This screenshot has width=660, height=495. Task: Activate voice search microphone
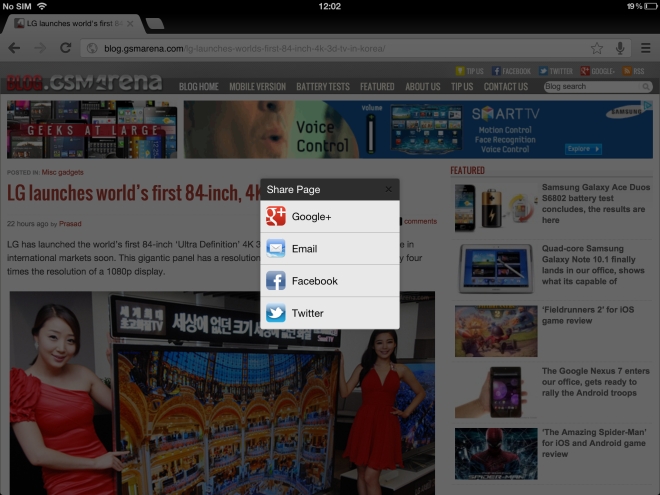(620, 48)
